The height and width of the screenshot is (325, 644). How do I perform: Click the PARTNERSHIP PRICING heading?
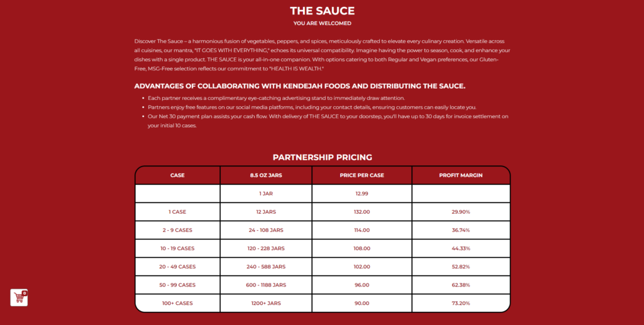coord(322,157)
